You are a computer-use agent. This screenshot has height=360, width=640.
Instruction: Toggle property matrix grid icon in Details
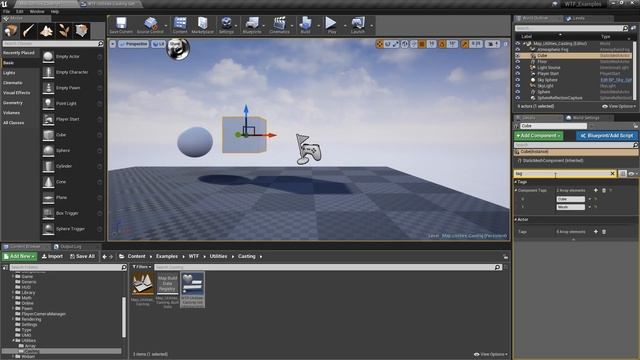[x=622, y=173]
